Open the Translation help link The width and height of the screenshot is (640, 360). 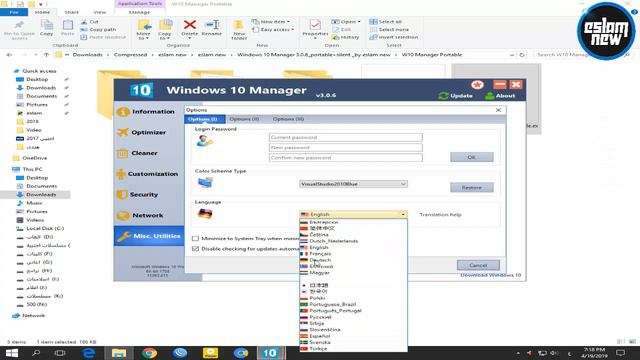click(x=440, y=215)
